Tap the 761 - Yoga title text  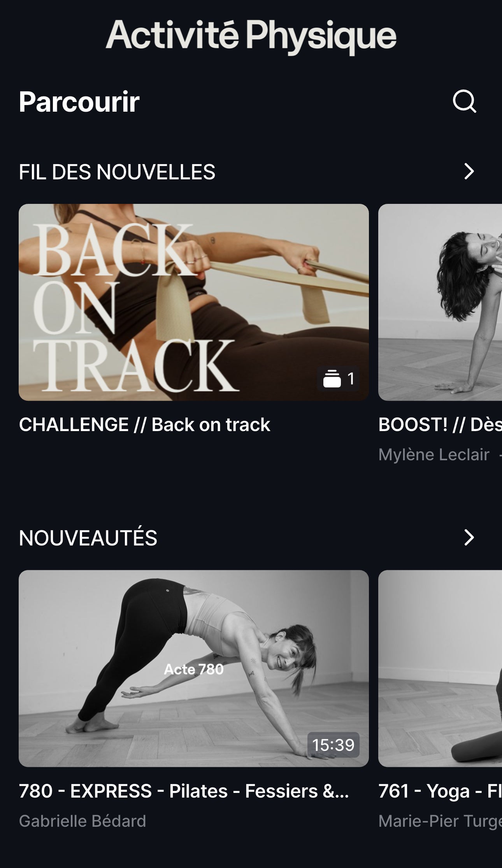(x=440, y=791)
